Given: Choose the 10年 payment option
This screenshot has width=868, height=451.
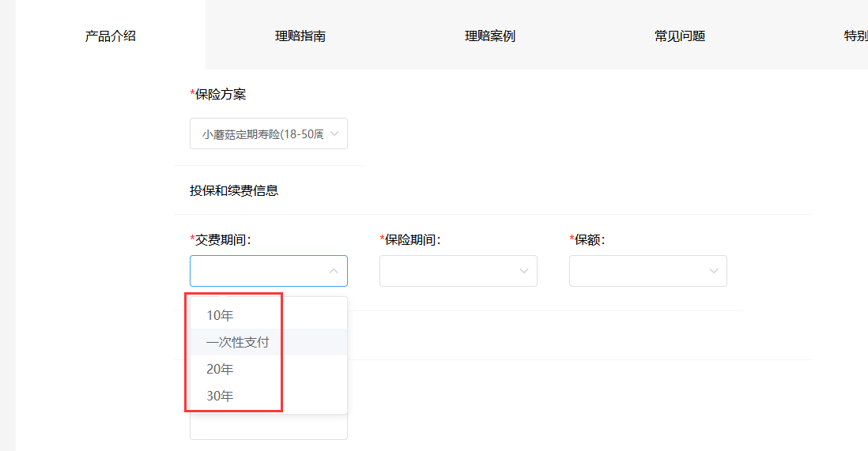Looking at the screenshot, I should click(221, 316).
